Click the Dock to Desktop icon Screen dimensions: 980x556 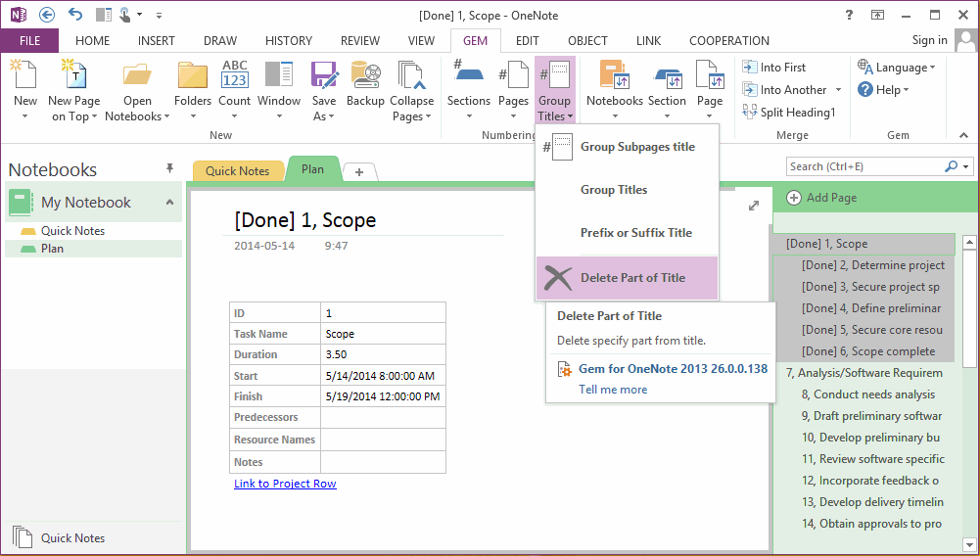click(104, 15)
